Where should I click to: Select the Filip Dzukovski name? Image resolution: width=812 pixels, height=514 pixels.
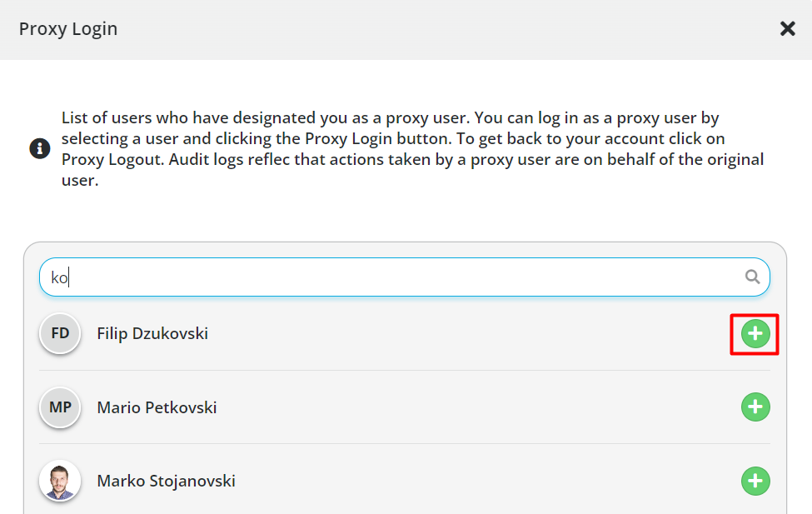click(x=152, y=333)
